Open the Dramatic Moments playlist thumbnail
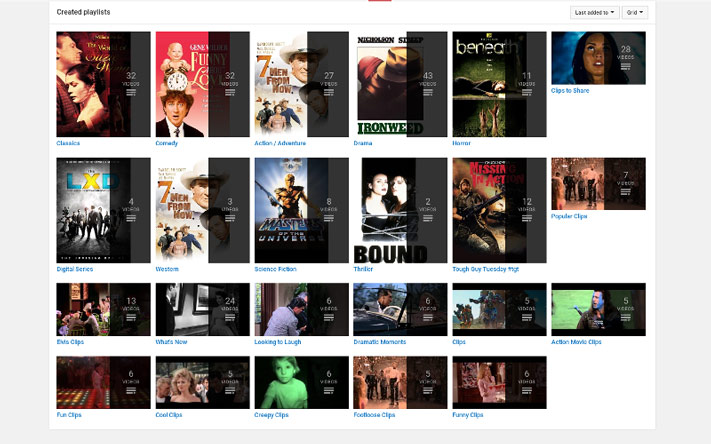The height and width of the screenshot is (444, 711). [400, 309]
